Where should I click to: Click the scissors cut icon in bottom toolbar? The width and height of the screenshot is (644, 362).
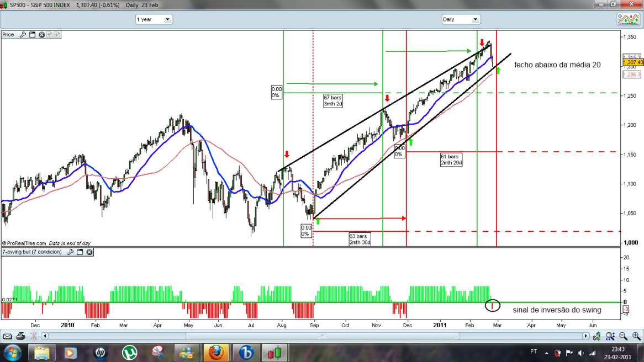(x=34, y=337)
